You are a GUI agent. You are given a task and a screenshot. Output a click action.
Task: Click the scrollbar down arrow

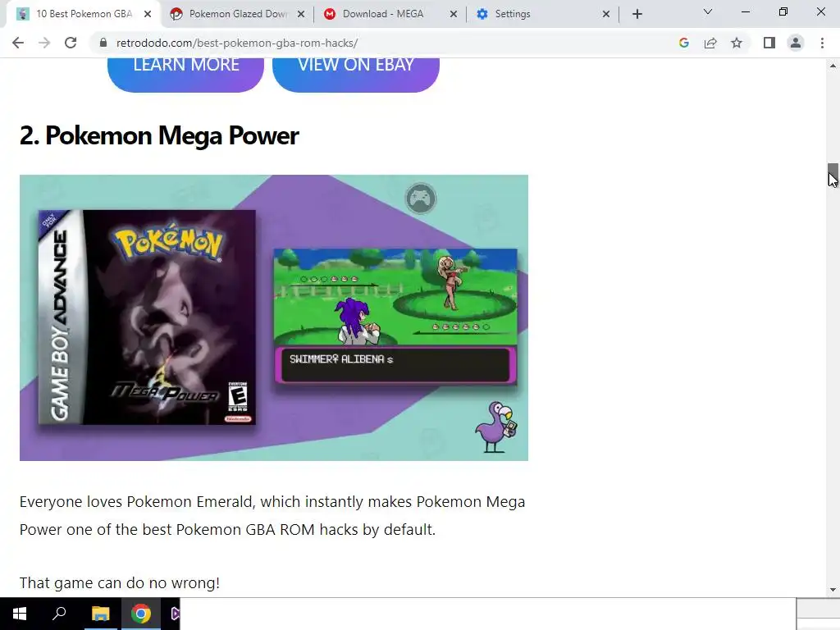pos(833,590)
